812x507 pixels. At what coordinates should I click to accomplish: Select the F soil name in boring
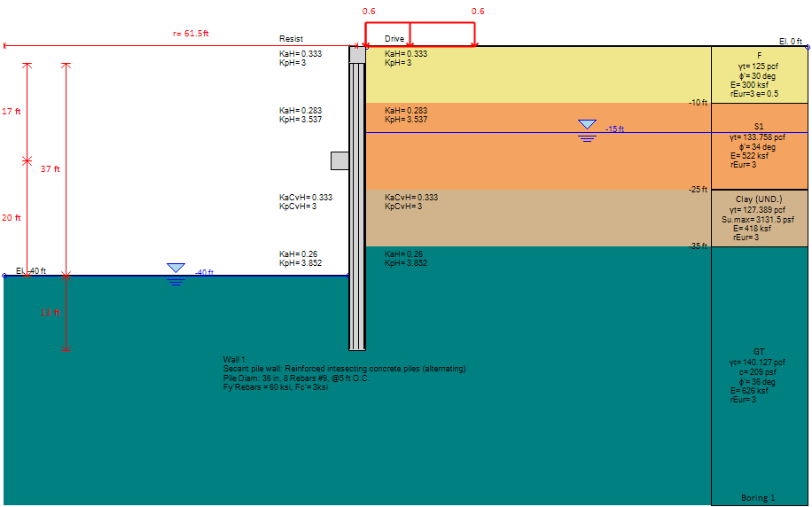tap(759, 56)
